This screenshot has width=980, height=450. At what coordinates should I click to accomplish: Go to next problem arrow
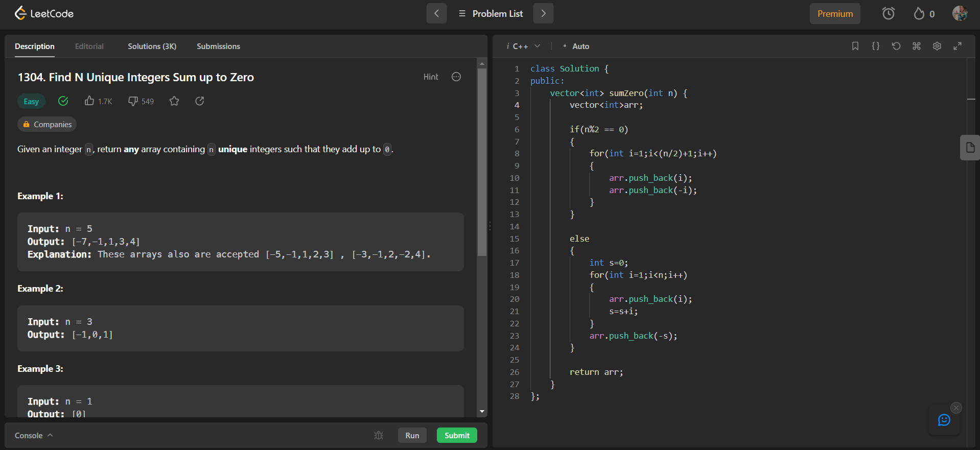[543, 13]
